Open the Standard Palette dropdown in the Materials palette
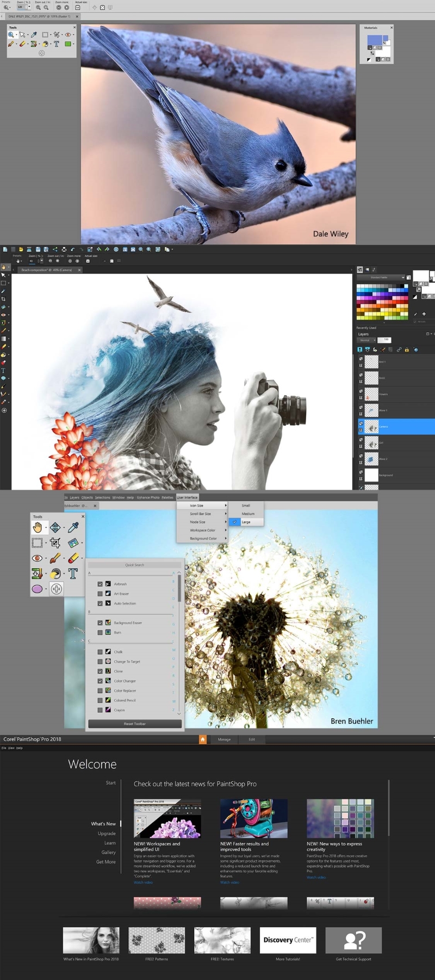The width and height of the screenshot is (435, 980). [381, 278]
